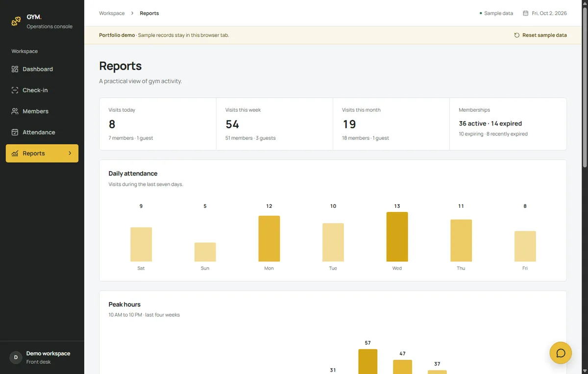
Task: Select the Reports sidebar item
Action: tap(42, 153)
